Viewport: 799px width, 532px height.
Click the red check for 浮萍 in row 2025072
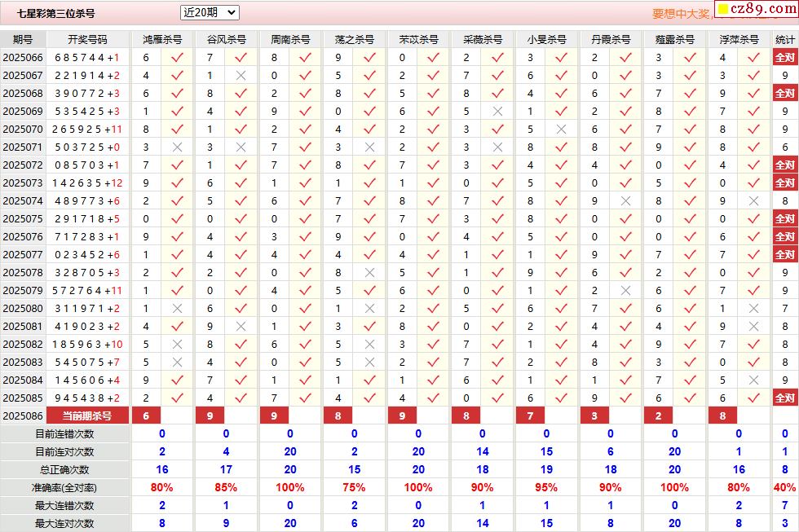coord(753,165)
